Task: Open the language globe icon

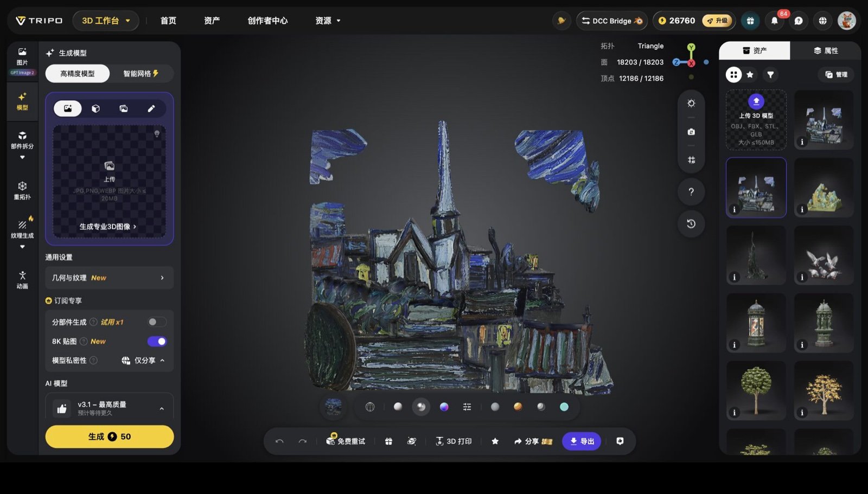Action: point(823,21)
